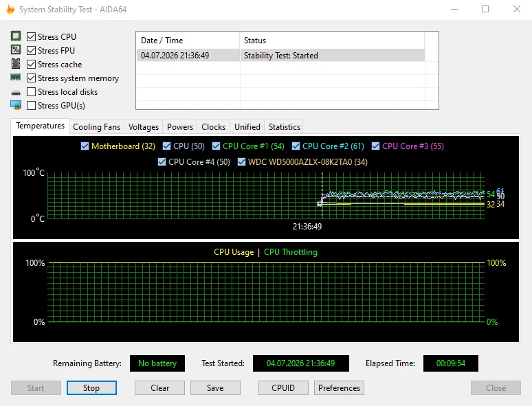
Task: Click the disk drive icon beside Stress local disks
Action: 16,92
